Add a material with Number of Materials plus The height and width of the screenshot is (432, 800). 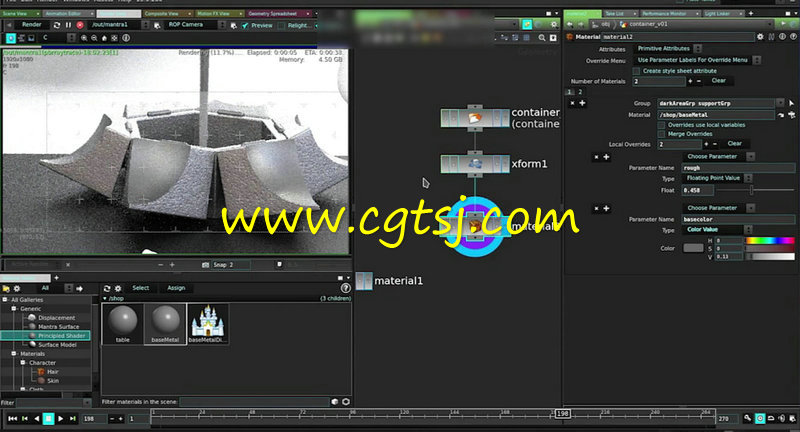[690, 81]
